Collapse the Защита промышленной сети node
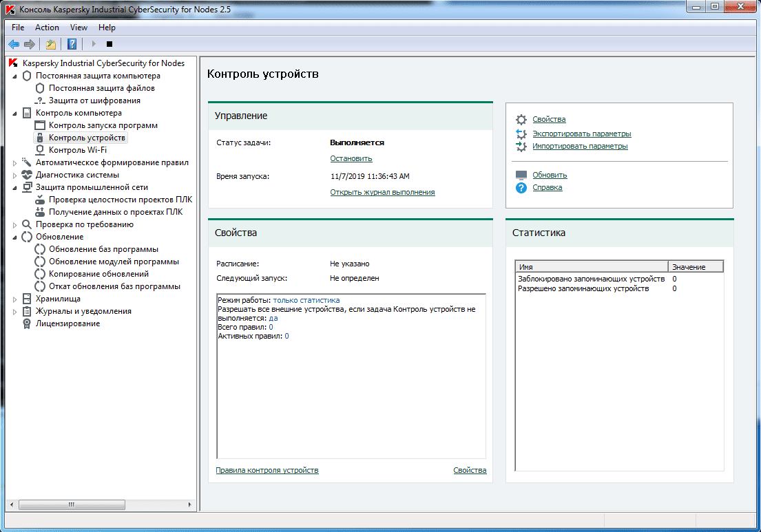 tap(14, 188)
